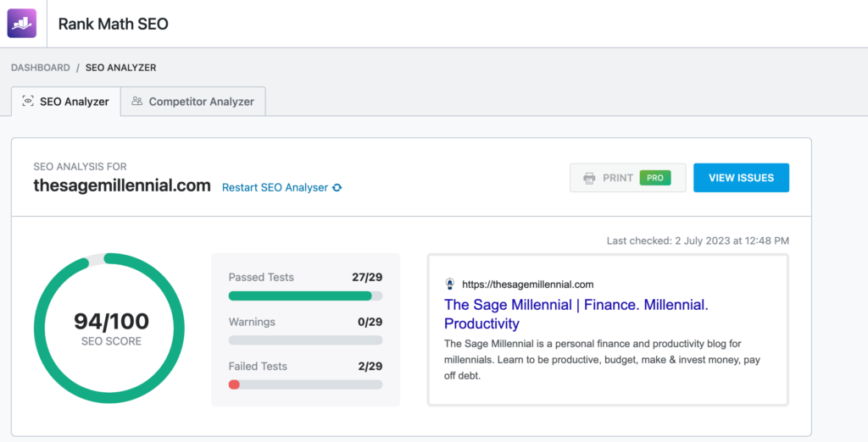The height and width of the screenshot is (442, 868).
Task: Go to Dashboard in the breadcrumb
Action: point(41,68)
